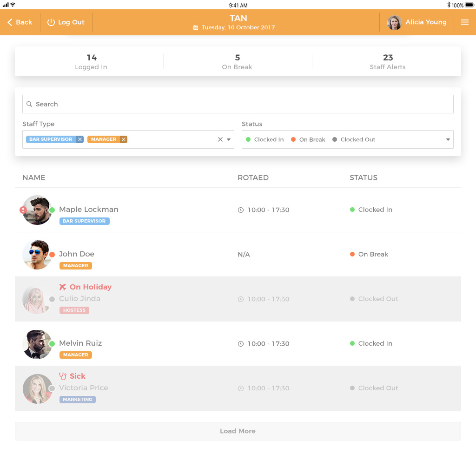
Task: Expand the Staff Type dropdown arrow
Action: [x=229, y=139]
